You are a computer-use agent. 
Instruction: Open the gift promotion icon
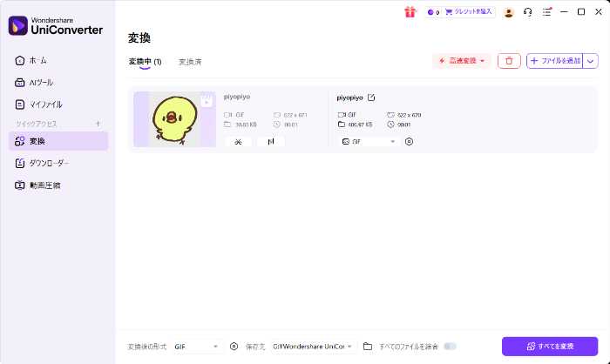[410, 12]
